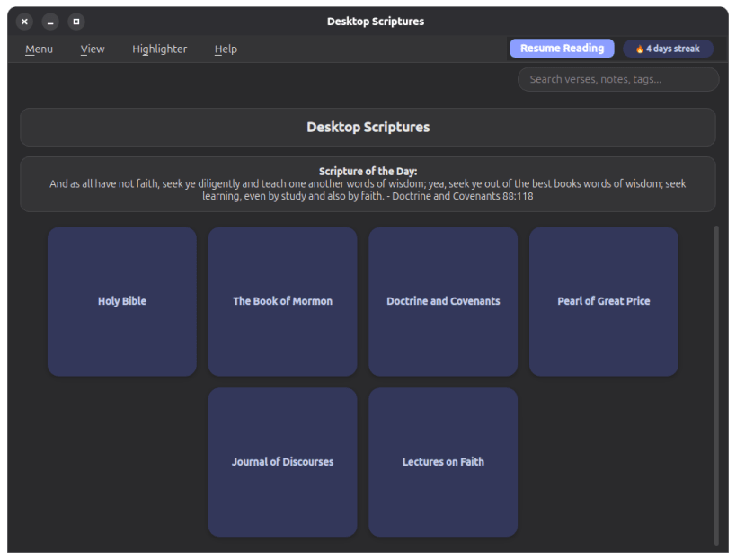Open The Book of Mormon tile
Viewport: 736px width, 560px height.
pos(282,301)
